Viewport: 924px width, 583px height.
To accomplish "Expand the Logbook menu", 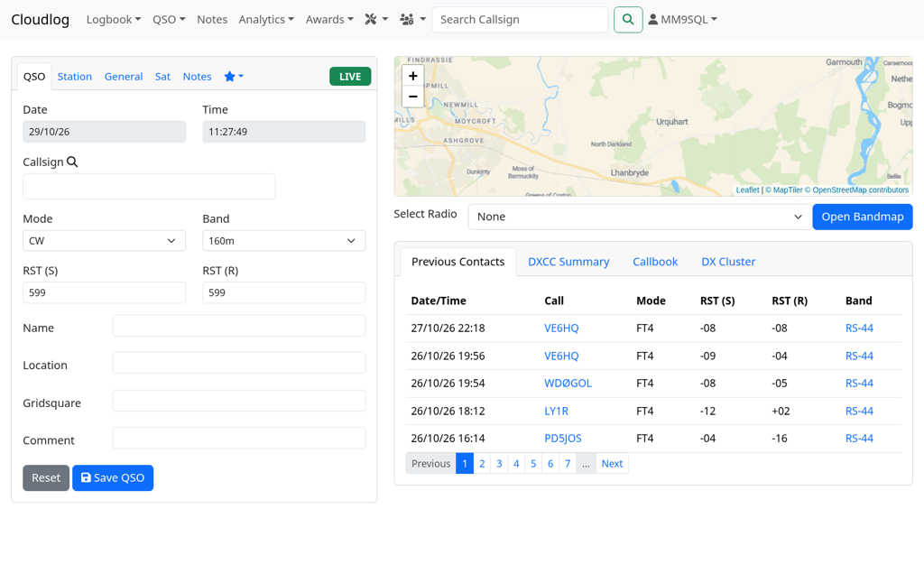I will 113,20.
